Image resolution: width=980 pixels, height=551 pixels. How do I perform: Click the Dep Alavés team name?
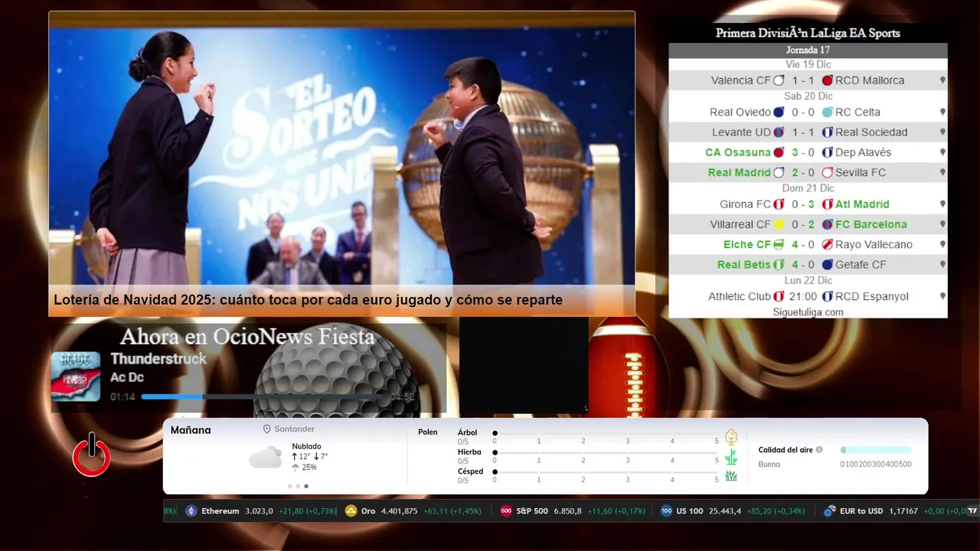click(863, 152)
